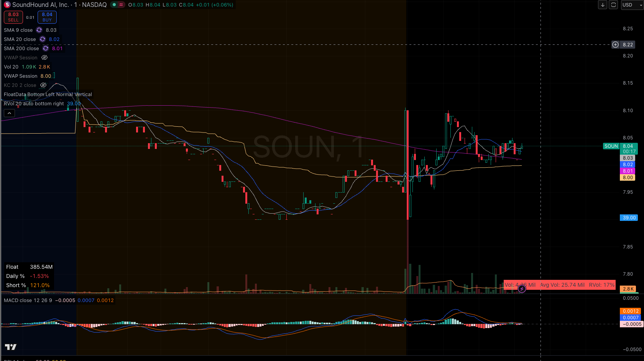Toggle the green market status dot

(114, 5)
